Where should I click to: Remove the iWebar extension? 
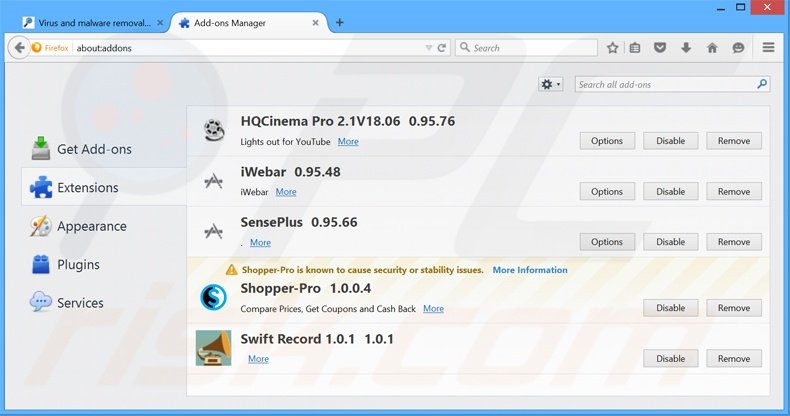coord(734,191)
